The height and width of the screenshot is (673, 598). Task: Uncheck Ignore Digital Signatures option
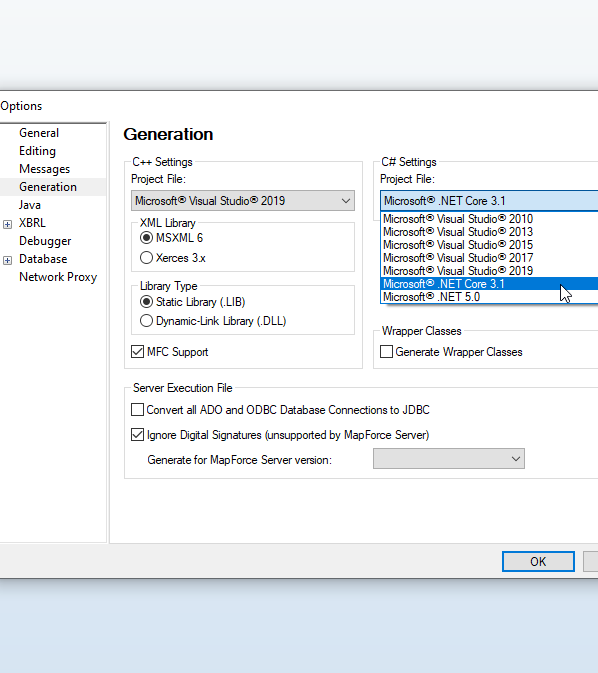click(x=137, y=435)
